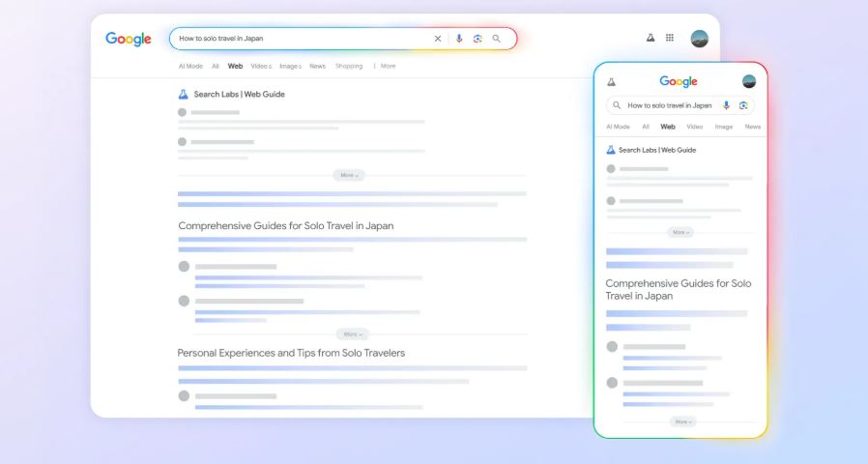
Task: Expand the desktop More tabs dropdown
Action: [386, 67]
